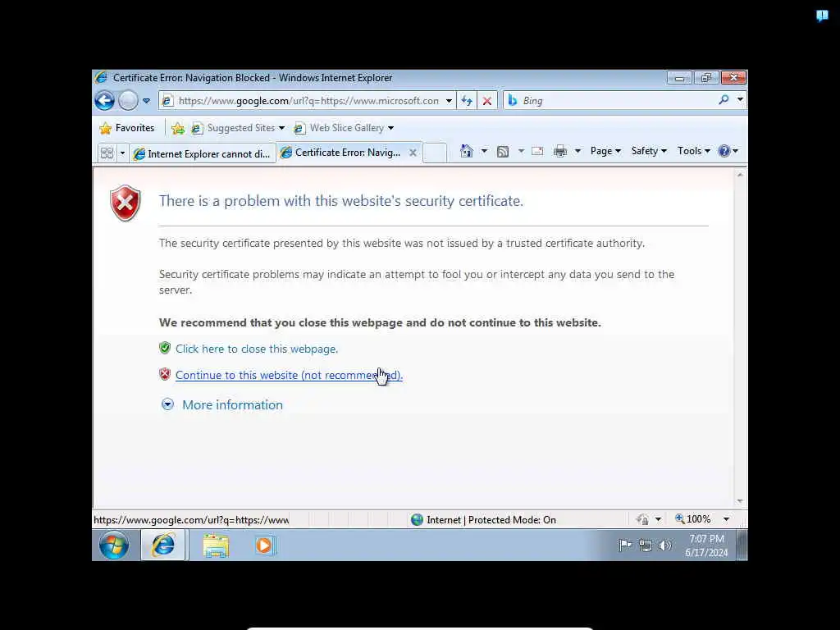Click here to close this webpage link

tap(257, 349)
